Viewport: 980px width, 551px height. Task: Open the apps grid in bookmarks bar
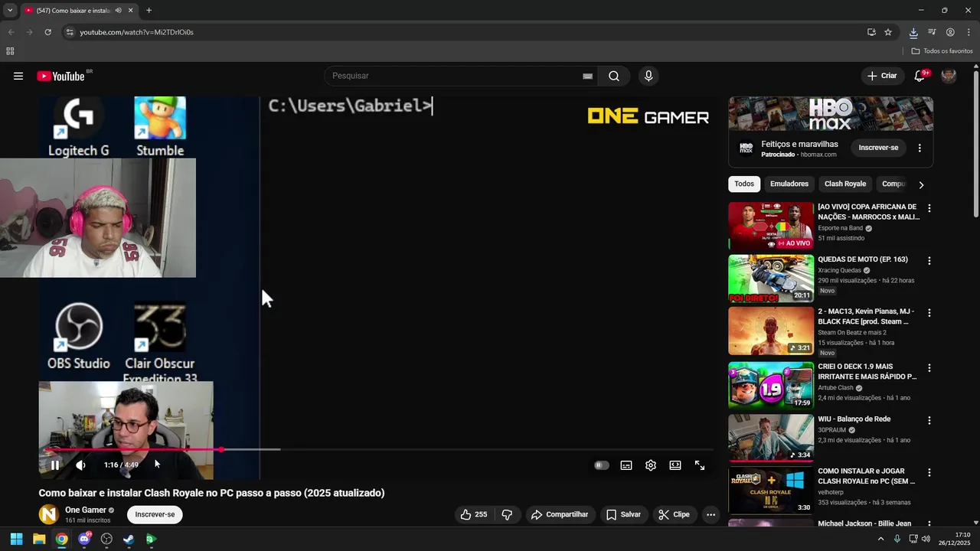click(10, 51)
